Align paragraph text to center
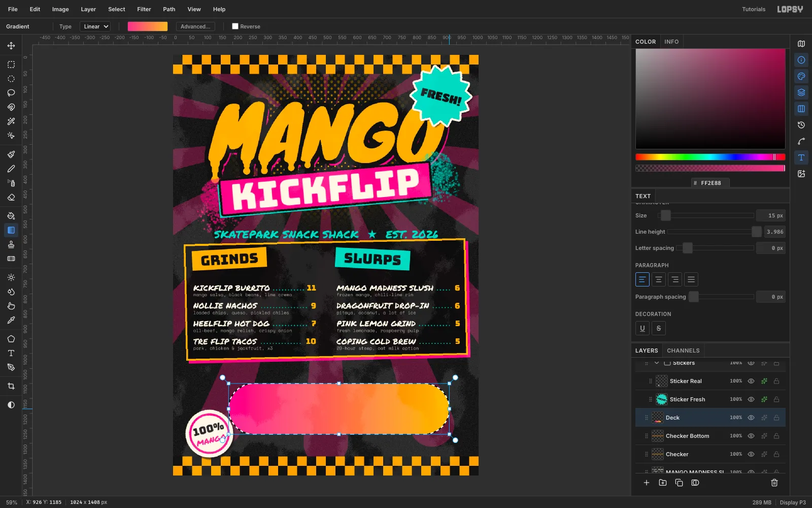Screen dimensions: 812x508 (x=659, y=279)
